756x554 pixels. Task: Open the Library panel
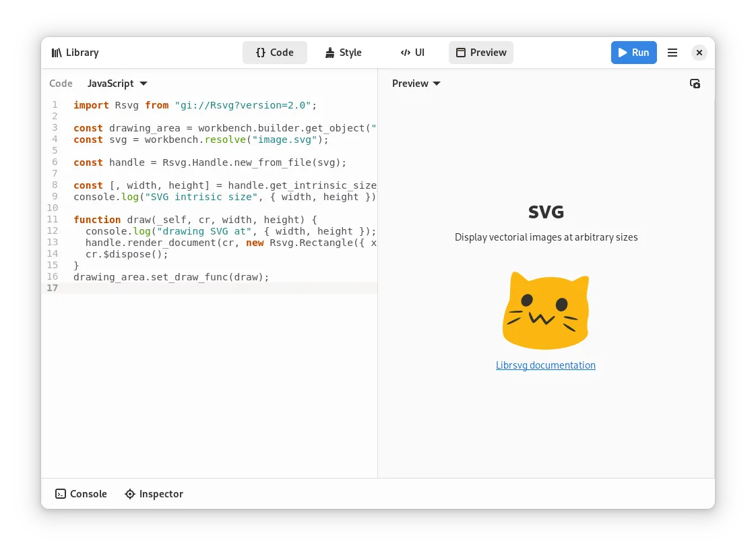tap(75, 53)
